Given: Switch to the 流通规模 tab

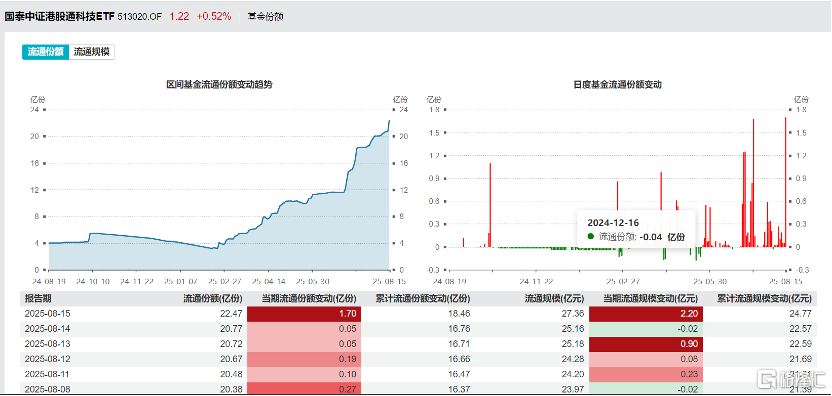Looking at the screenshot, I should (92, 52).
